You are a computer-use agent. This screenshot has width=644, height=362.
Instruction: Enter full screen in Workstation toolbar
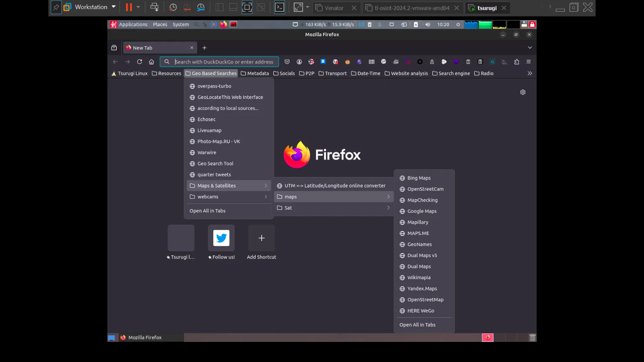coord(247,7)
